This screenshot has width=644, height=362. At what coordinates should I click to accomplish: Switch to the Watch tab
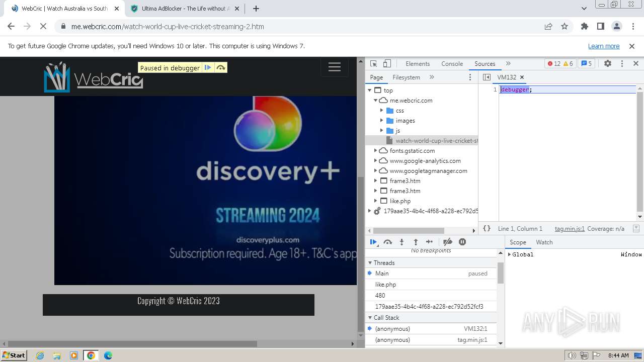click(544, 242)
